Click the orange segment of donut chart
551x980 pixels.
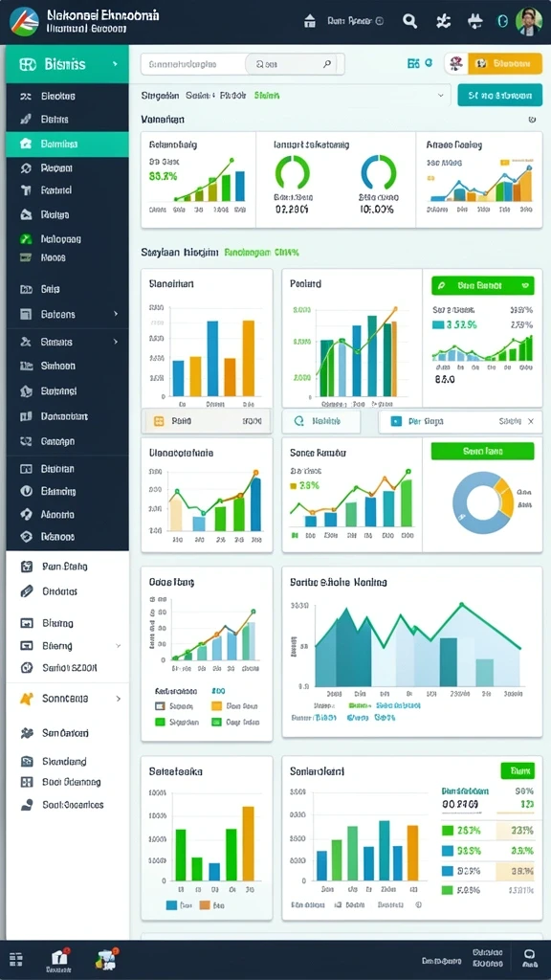tap(503, 497)
